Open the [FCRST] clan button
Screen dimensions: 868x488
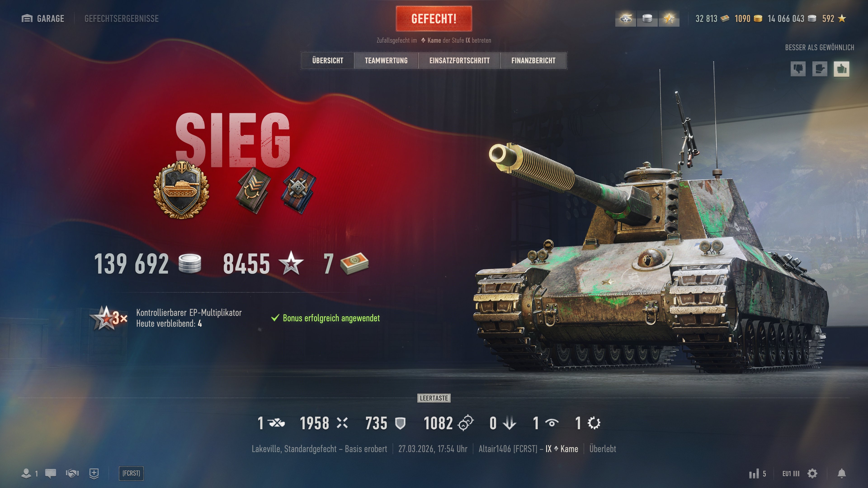click(131, 473)
